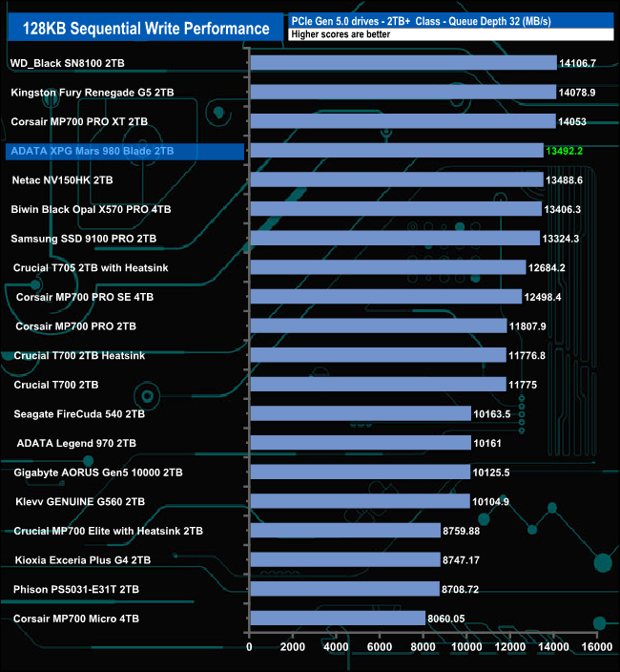The width and height of the screenshot is (620, 672).
Task: Select the label "Biwin Black Opal X570 PRO 4TB"
Action: click(x=91, y=210)
